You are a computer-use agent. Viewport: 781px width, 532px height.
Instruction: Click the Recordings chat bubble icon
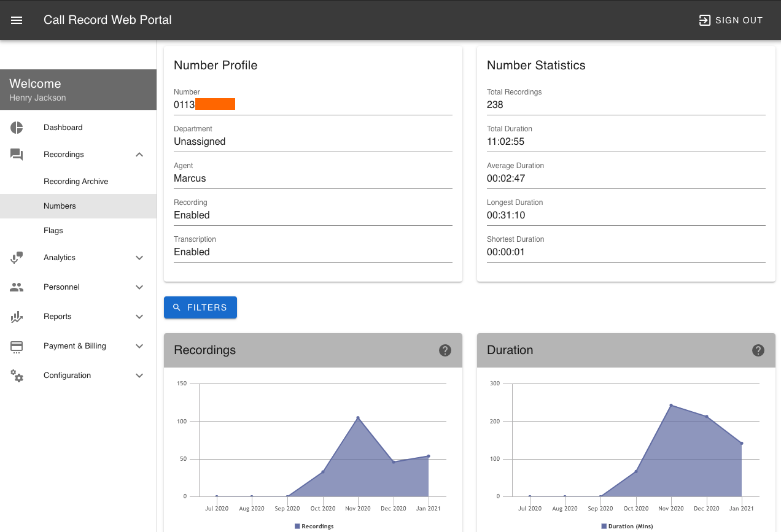tap(17, 155)
